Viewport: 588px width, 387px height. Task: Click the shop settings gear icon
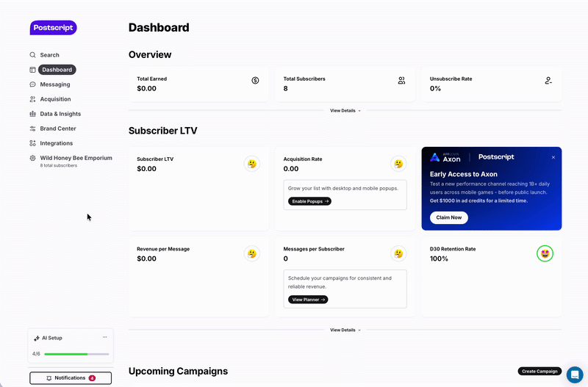click(32, 158)
